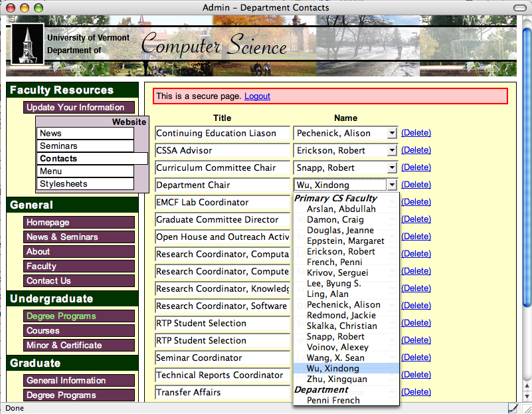The height and width of the screenshot is (414, 532).
Task: Delete the EMCF Lab Coordinator row
Action: coord(416,202)
